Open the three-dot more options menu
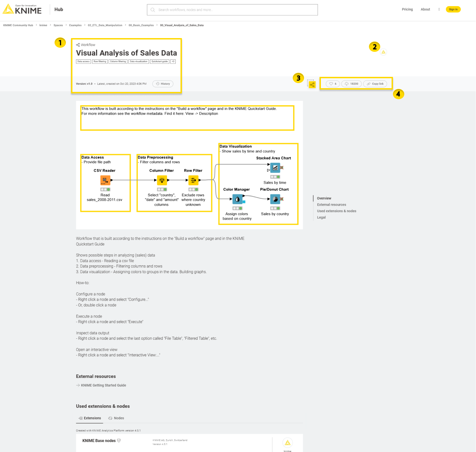The height and width of the screenshot is (452, 476). [439, 10]
